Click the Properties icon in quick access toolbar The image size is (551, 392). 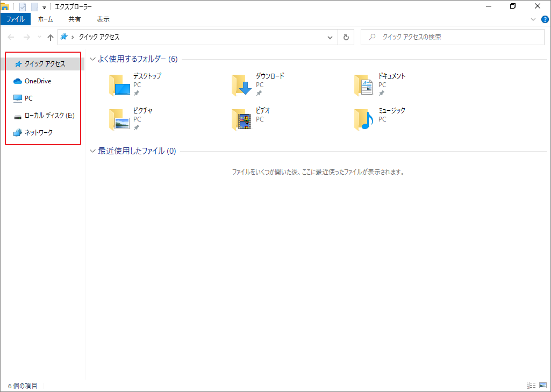23,6
